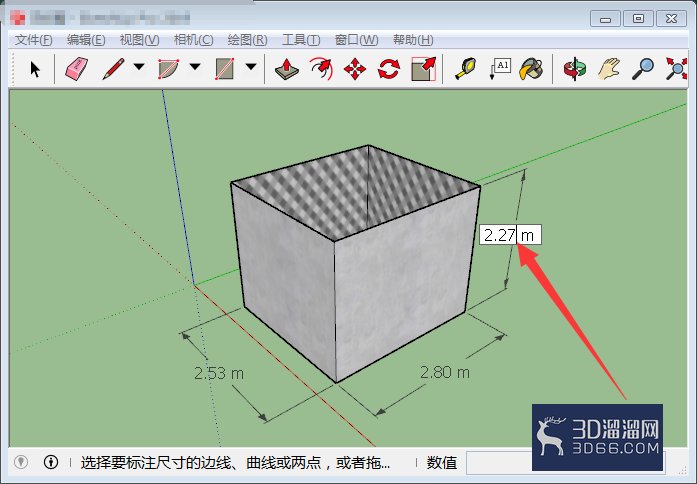Open the 绘图(R) menu

click(247, 40)
